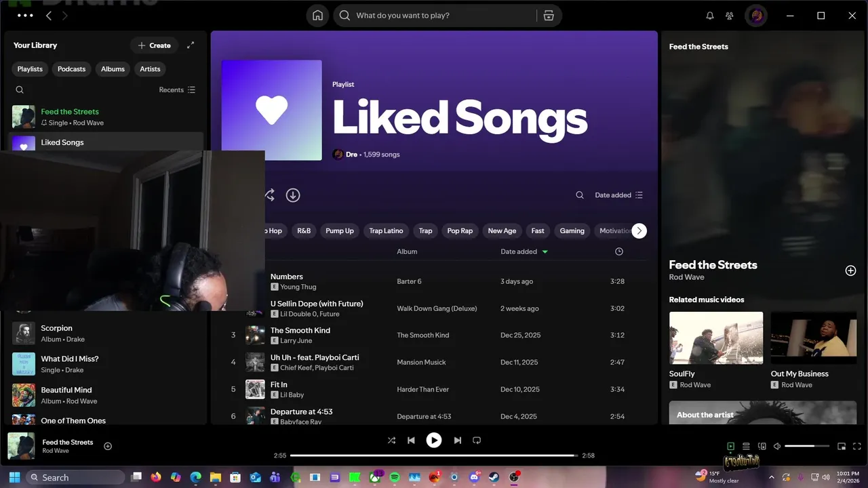Select The Smooth Kind song row
This screenshot has width=868, height=488.
[x=434, y=335]
